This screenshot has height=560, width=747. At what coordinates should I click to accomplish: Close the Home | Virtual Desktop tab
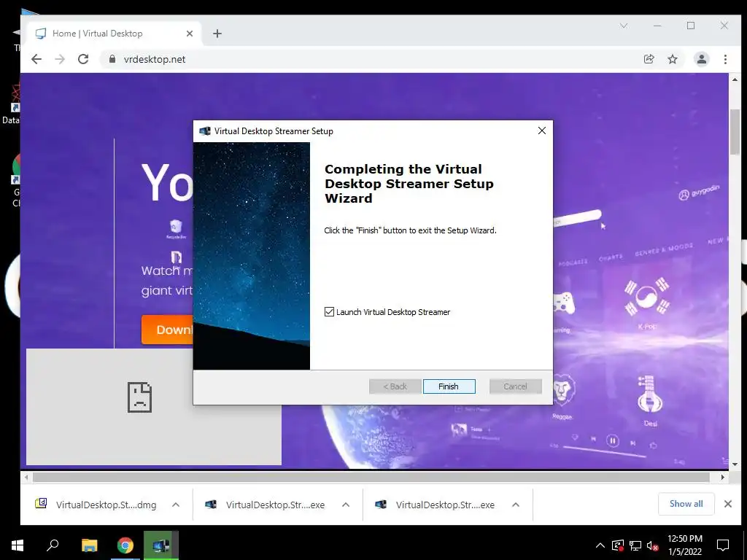pyautogui.click(x=190, y=34)
